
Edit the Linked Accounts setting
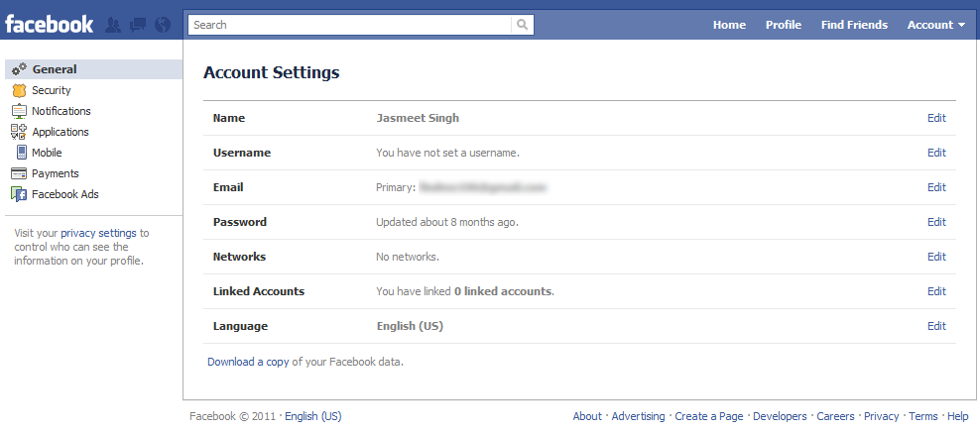(936, 291)
